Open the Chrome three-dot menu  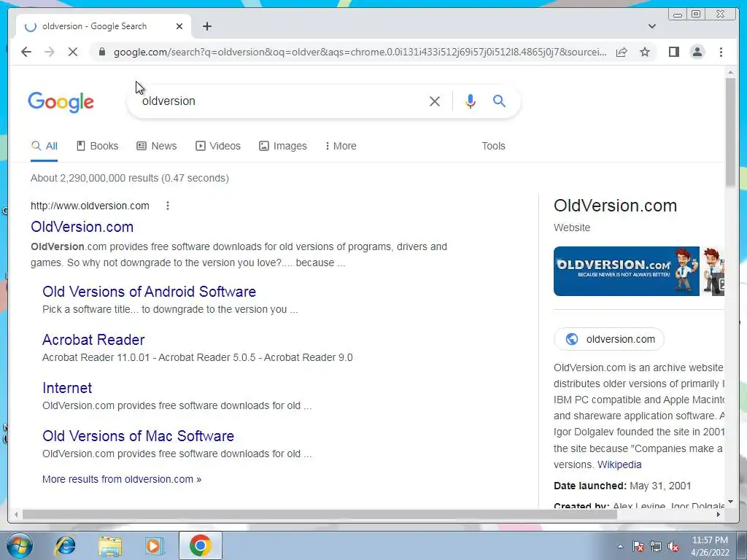tap(721, 52)
